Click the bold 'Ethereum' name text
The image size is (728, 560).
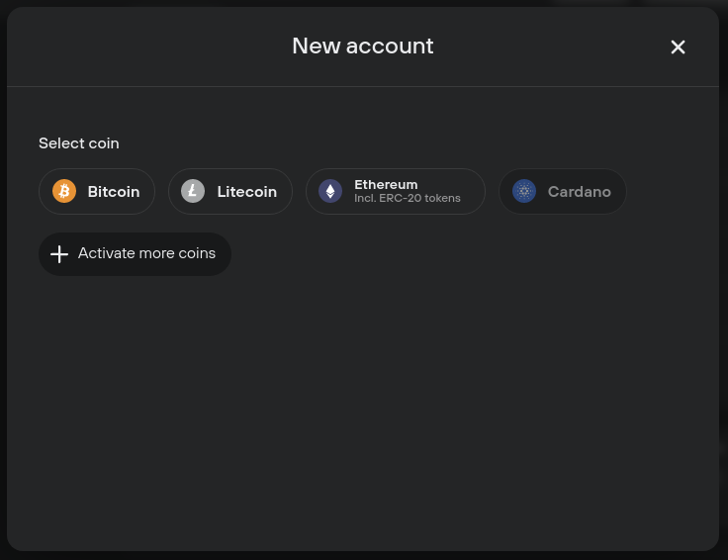click(x=386, y=185)
